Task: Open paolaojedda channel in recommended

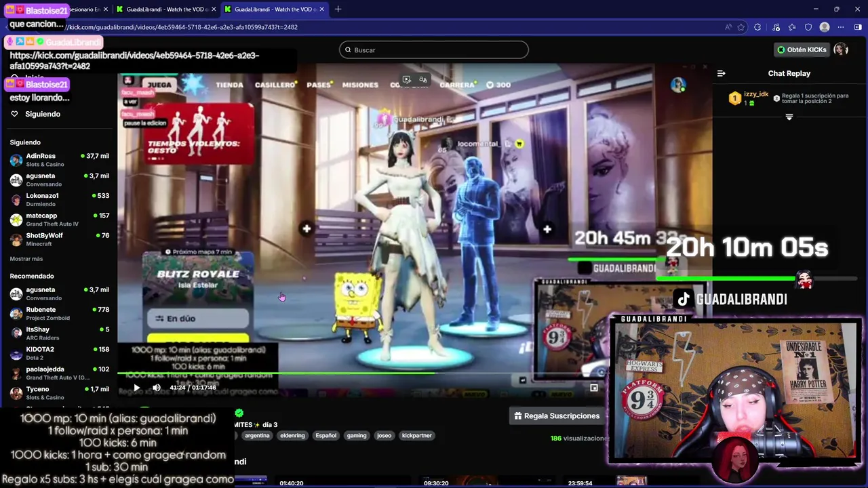Action: coord(60,373)
